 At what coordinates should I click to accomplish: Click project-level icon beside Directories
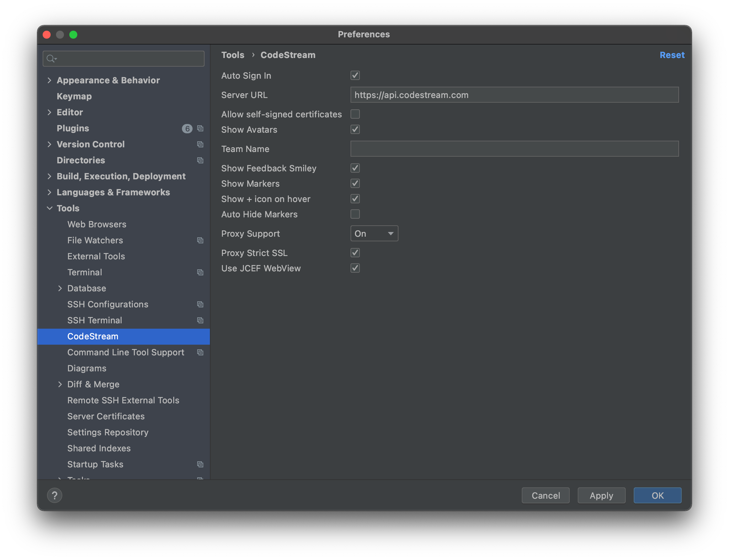[x=200, y=160]
